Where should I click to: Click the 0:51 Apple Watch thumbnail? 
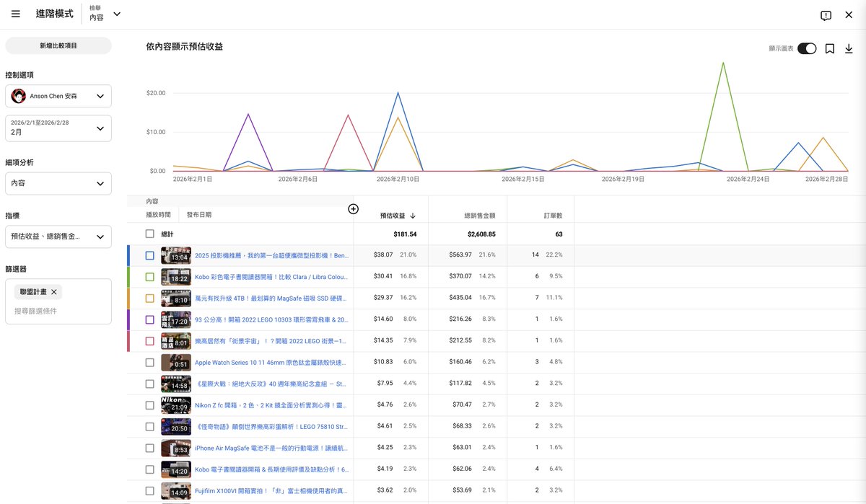(176, 363)
